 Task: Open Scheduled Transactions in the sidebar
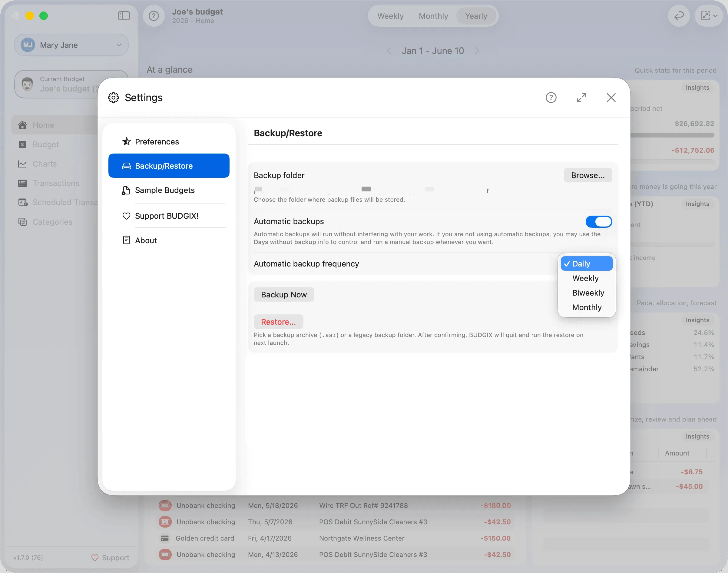pos(54,202)
